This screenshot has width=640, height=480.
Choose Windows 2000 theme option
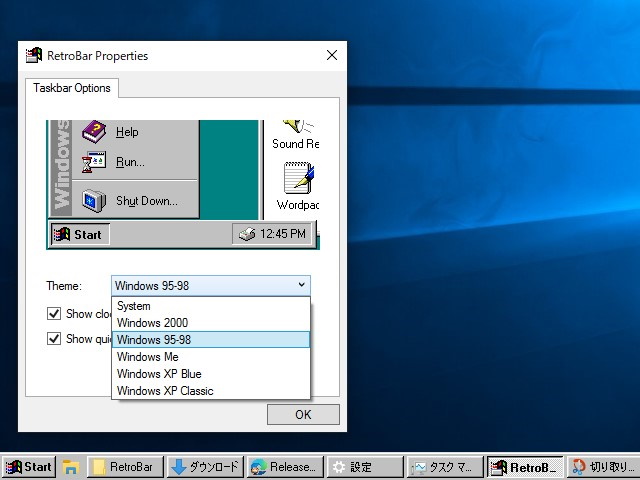tap(211, 322)
